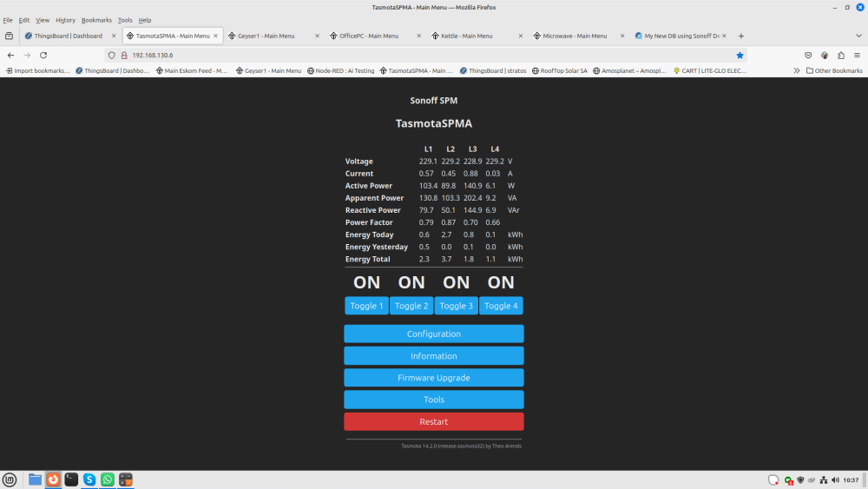868x489 pixels.
Task: Open the Save to Pocket icon
Action: [808, 56]
